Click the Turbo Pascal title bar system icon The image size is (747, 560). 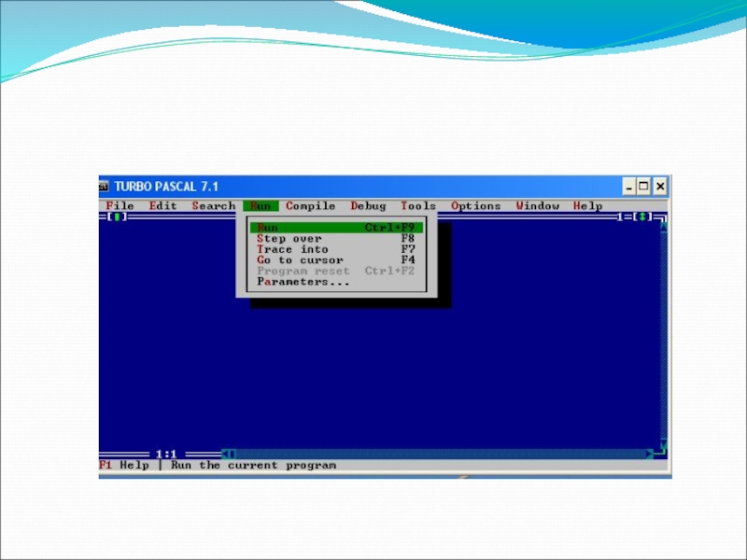[x=106, y=187]
